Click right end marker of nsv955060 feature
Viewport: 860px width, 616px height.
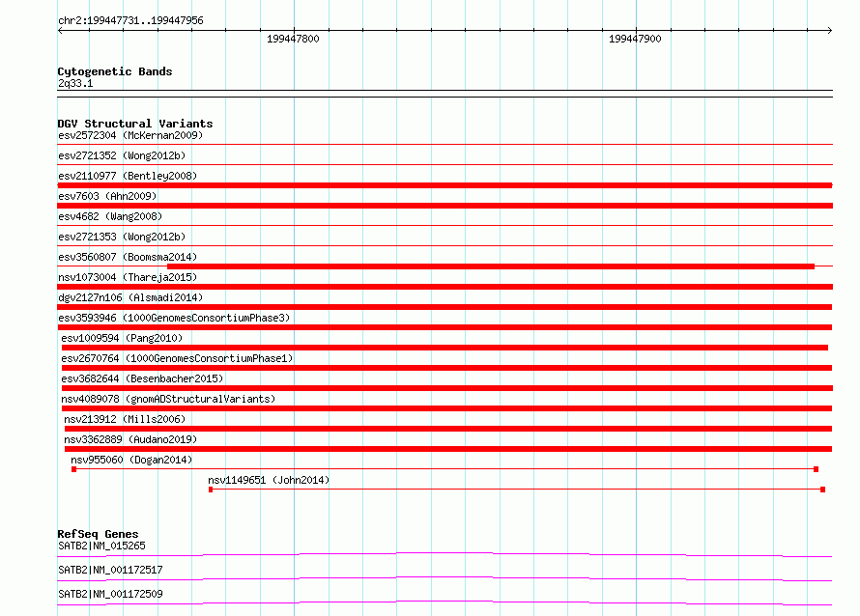817,469
